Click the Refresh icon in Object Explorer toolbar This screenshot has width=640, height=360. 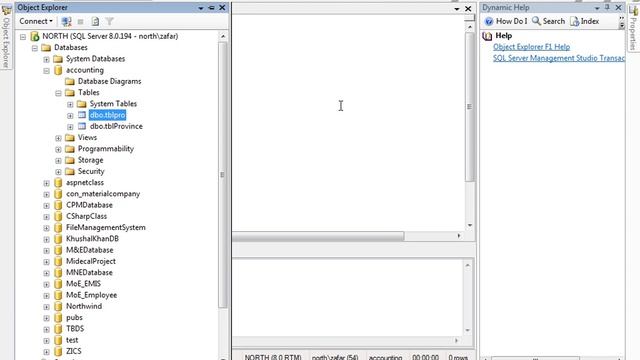95,21
